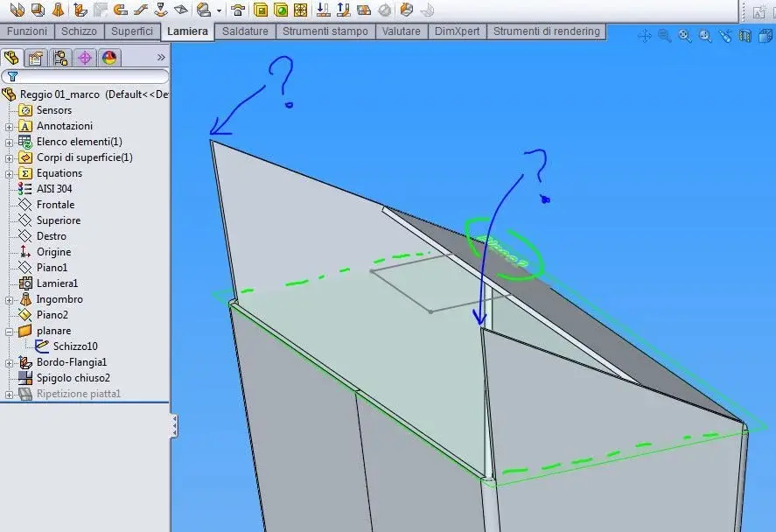Image resolution: width=776 pixels, height=532 pixels.
Task: Select the Corners tool icon
Action: 203,10
